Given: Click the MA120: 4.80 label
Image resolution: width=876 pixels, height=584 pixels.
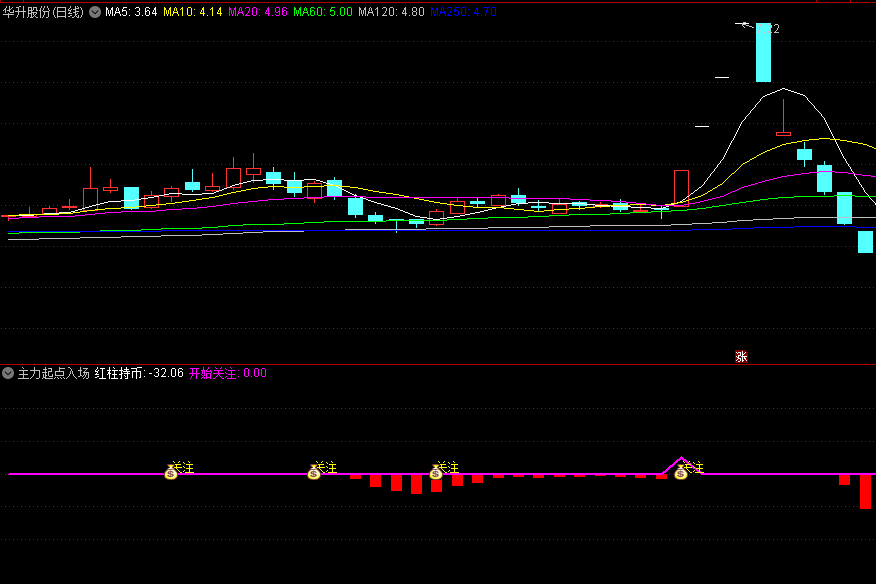Looking at the screenshot, I should [x=391, y=12].
